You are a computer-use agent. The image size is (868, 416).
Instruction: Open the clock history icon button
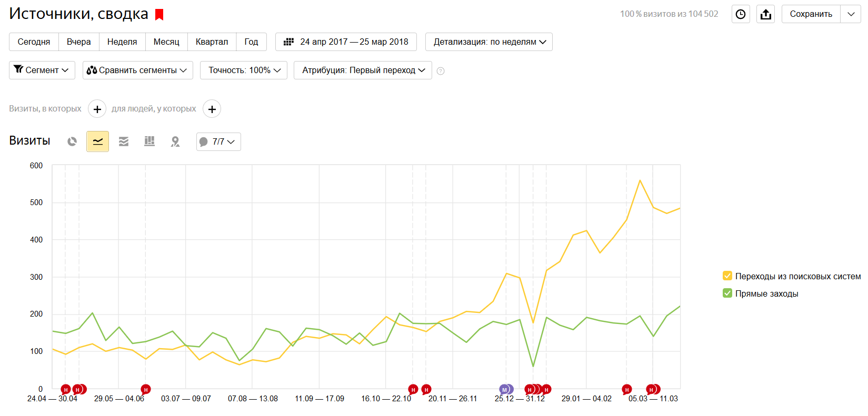click(741, 14)
